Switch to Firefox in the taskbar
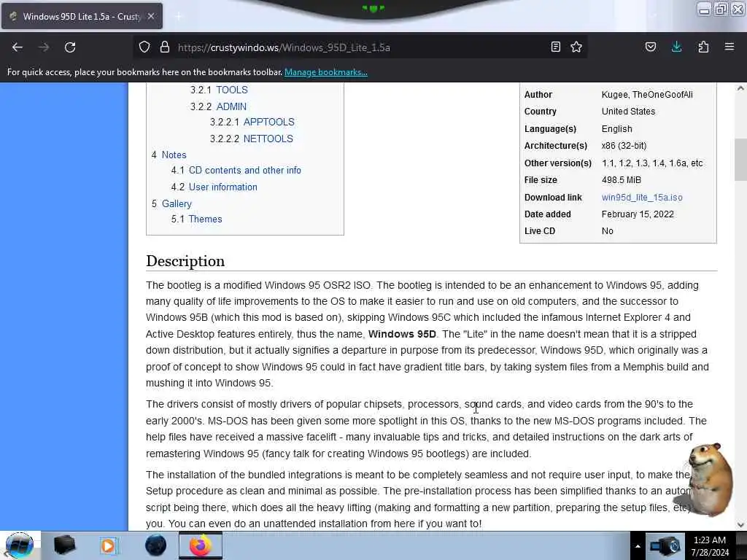747x560 pixels. click(x=201, y=545)
